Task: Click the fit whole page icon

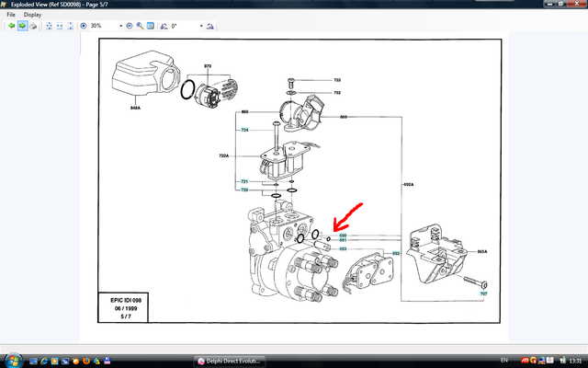Action: click(48, 26)
